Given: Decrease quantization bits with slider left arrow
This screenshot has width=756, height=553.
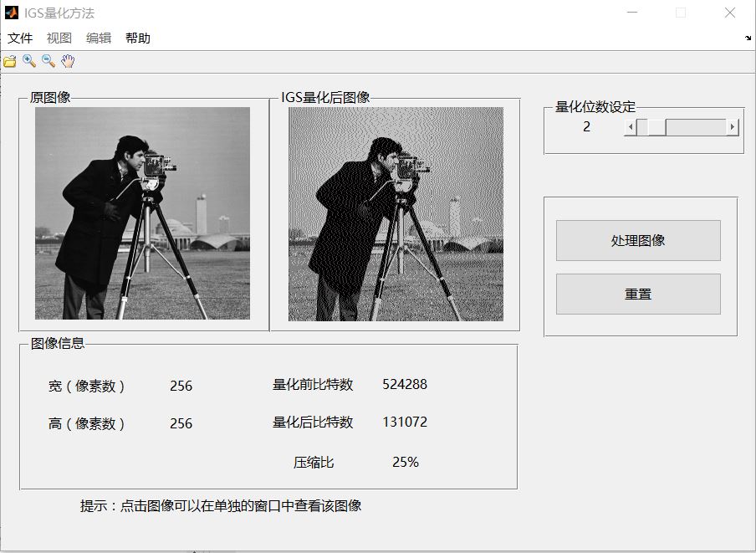Looking at the screenshot, I should pos(630,127).
